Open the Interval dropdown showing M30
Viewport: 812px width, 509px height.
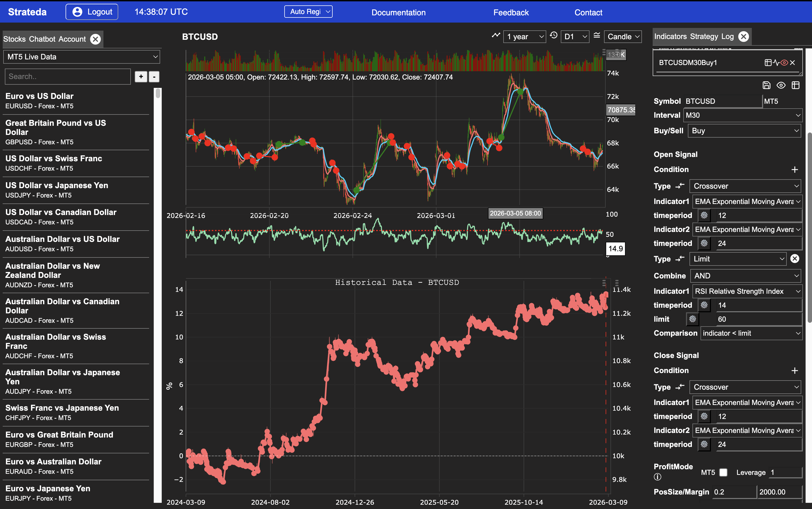click(742, 115)
